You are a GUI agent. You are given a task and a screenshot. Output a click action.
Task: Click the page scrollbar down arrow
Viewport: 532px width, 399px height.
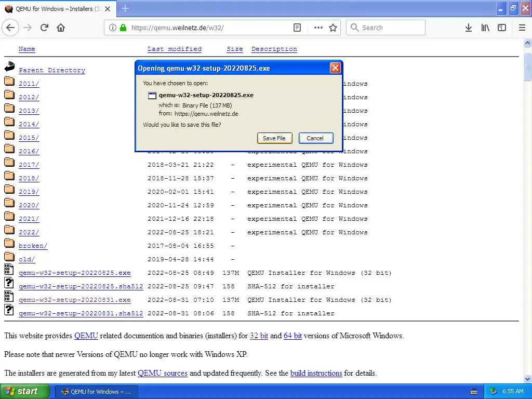tap(527, 379)
